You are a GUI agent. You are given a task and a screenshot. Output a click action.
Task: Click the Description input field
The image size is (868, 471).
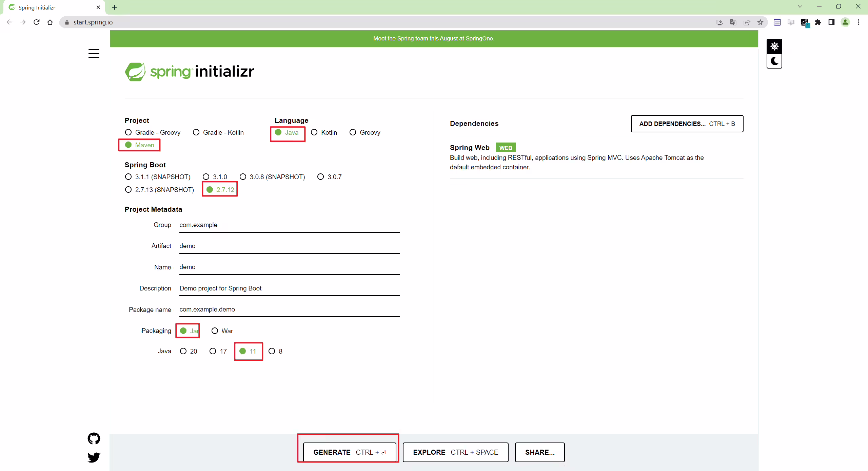(x=290, y=288)
